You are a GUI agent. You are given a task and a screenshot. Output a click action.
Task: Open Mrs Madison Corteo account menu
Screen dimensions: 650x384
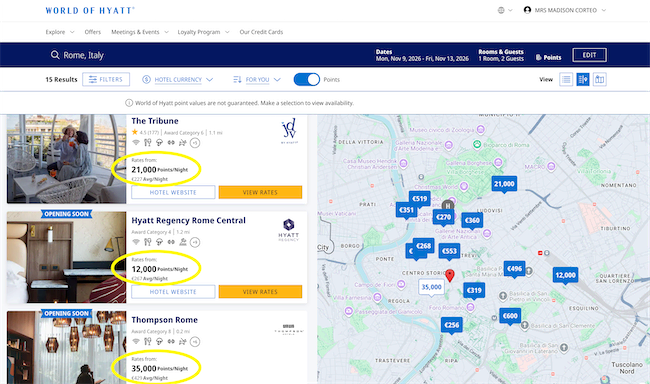[x=565, y=10]
